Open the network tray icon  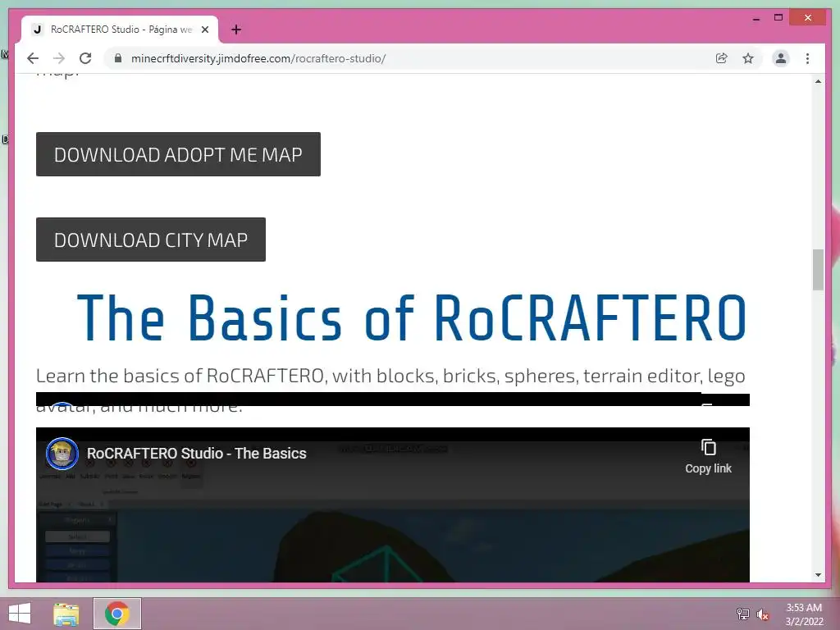742,614
